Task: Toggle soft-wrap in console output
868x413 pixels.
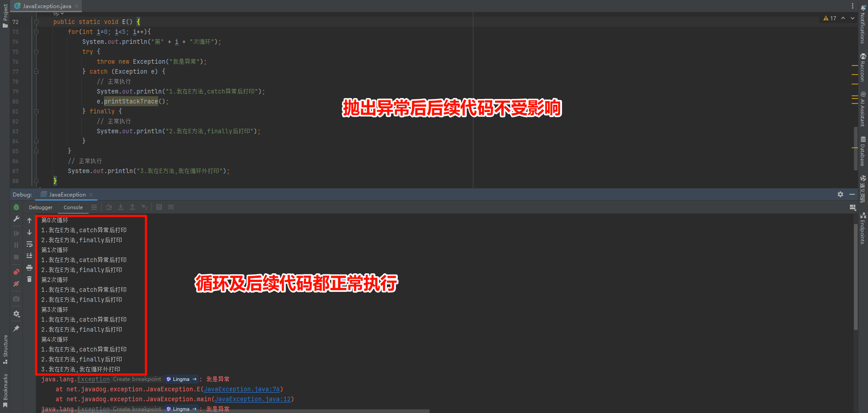Action: click(29, 245)
